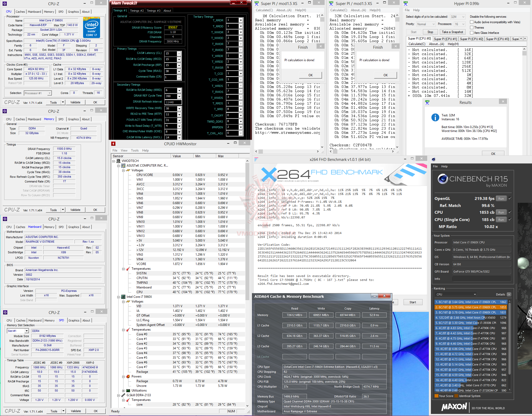This screenshot has height=416, width=532.
Task: Click HWMonitor's red lightning title icon
Action: tap(113, 144)
